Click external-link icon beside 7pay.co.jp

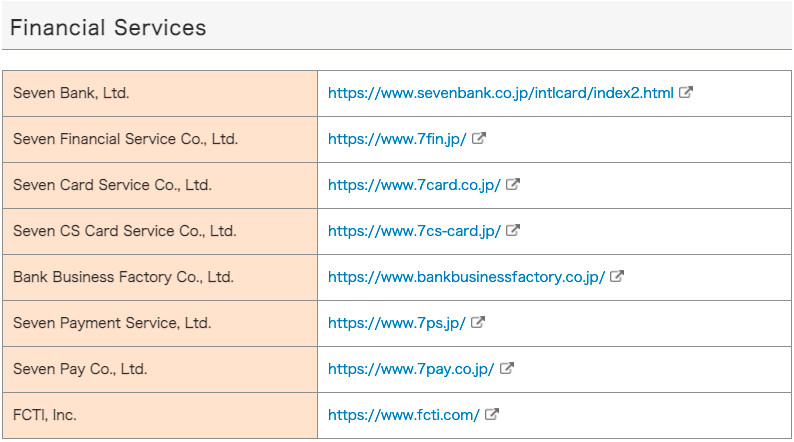click(x=507, y=369)
